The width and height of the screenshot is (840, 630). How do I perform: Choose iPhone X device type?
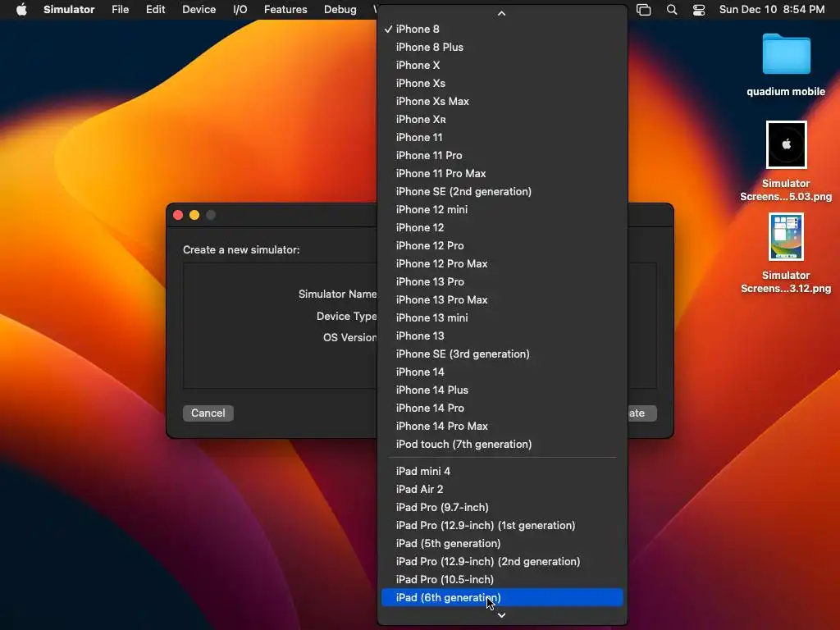(x=502, y=66)
